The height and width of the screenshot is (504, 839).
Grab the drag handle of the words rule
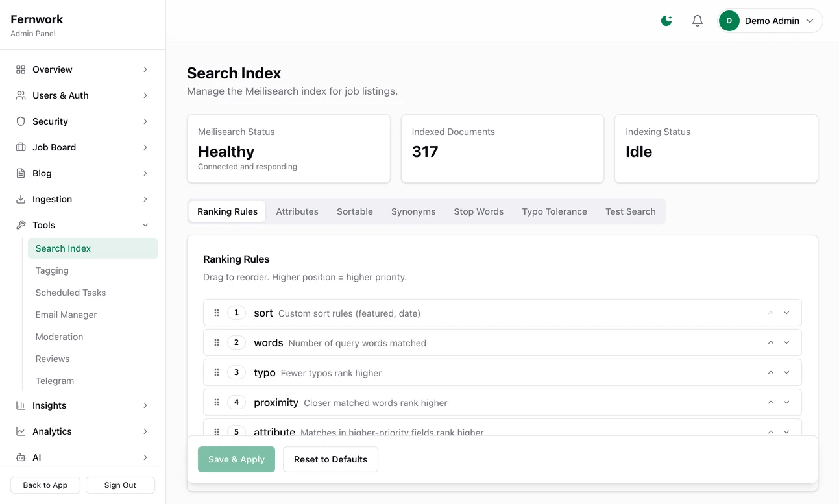coord(217,342)
